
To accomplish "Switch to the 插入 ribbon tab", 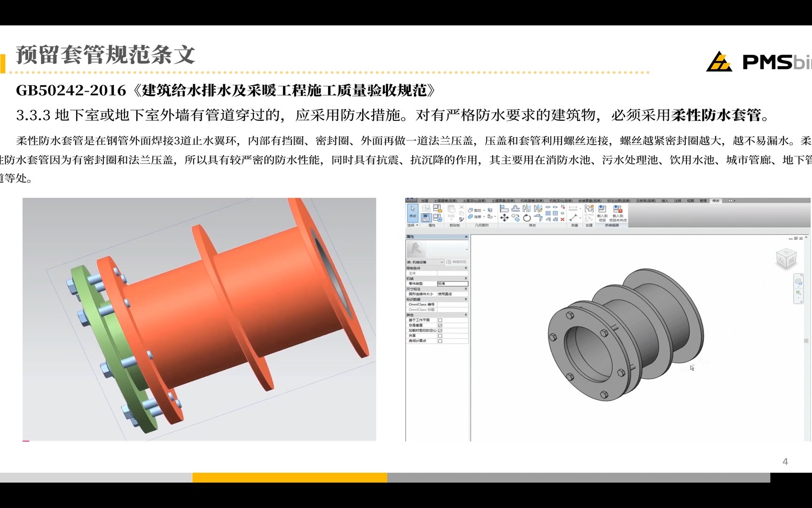I will (665, 201).
